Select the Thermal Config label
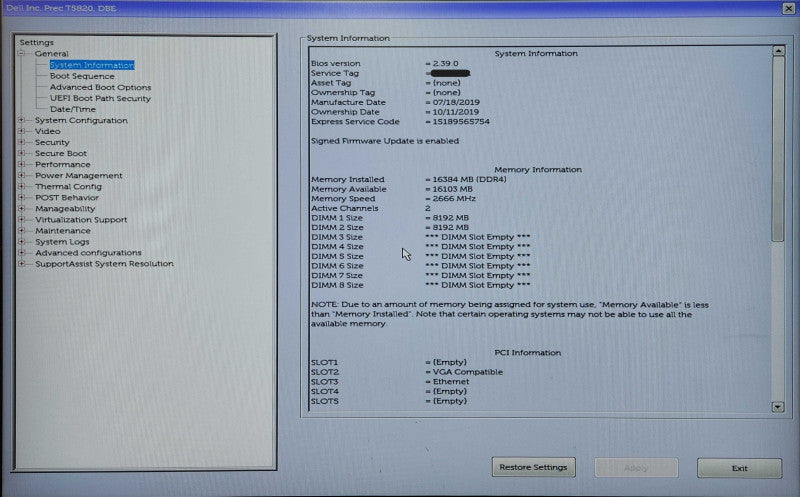This screenshot has width=800, height=497. click(x=68, y=186)
